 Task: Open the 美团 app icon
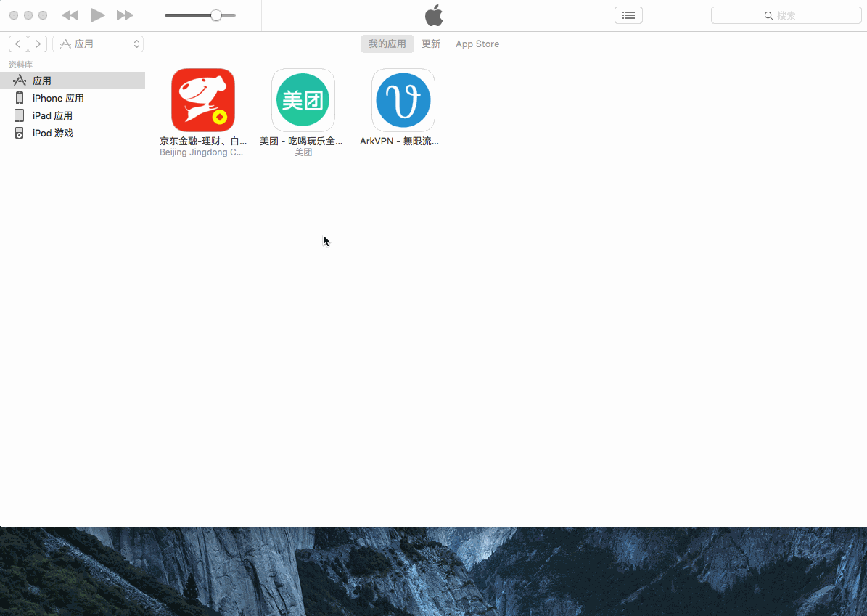[x=303, y=100]
